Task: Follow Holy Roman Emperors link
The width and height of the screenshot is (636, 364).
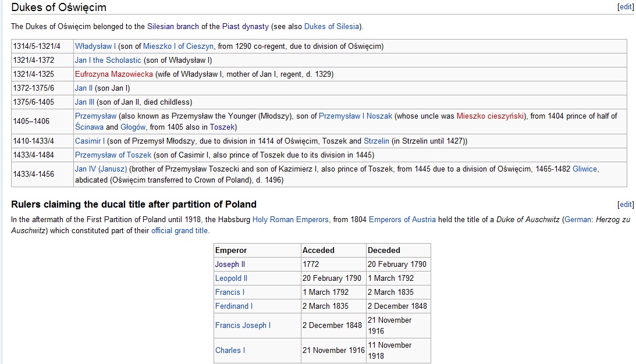Action: click(x=290, y=219)
